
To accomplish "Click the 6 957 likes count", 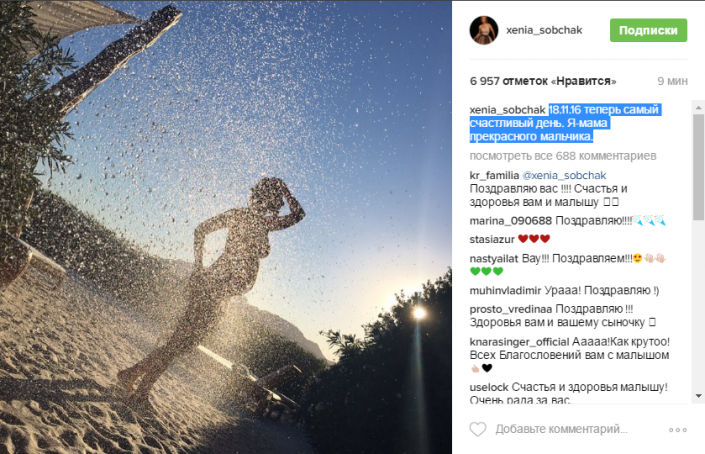I will coord(543,81).
